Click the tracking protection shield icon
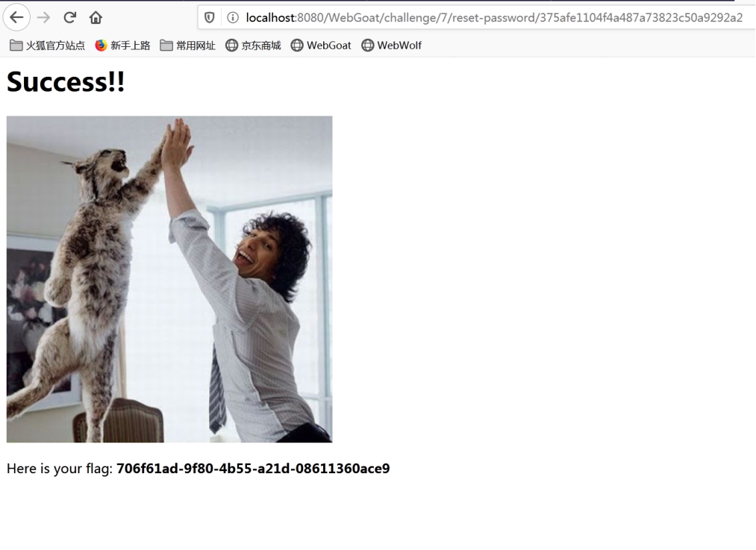This screenshot has height=550, width=756. pyautogui.click(x=209, y=18)
